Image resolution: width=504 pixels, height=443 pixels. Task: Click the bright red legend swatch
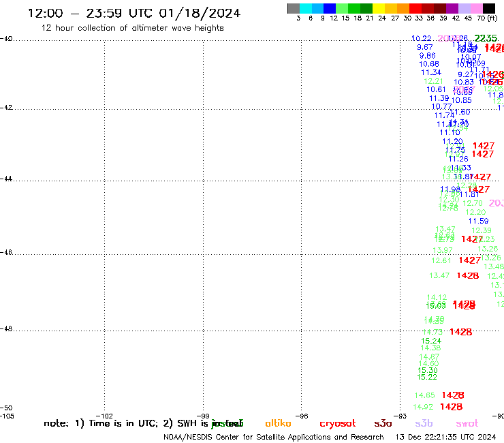[415, 8]
